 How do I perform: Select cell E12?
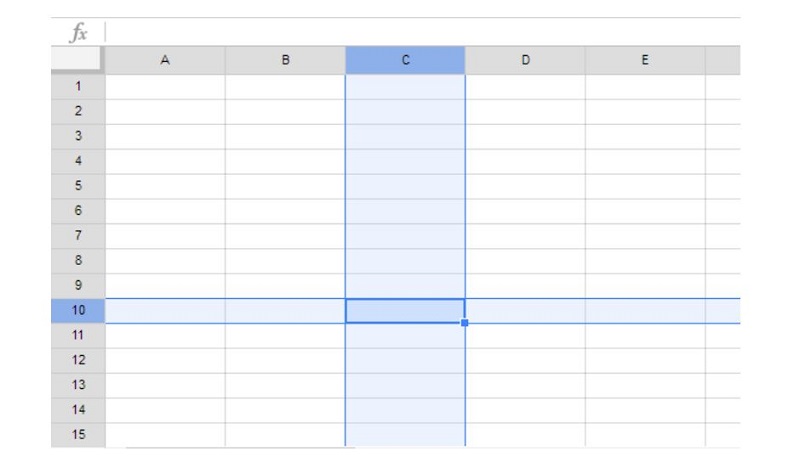click(x=645, y=360)
